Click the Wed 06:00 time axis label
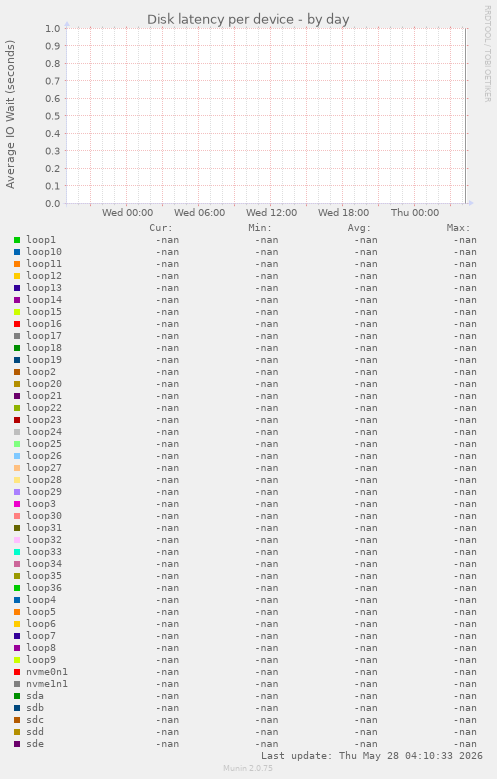The image size is (497, 779). (x=199, y=213)
